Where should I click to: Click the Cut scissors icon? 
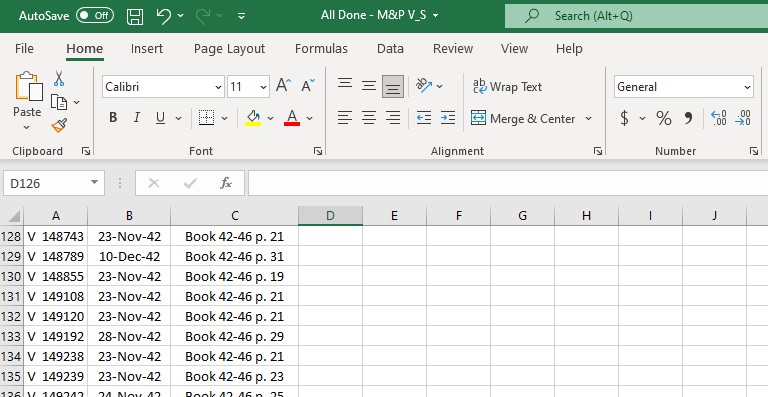pos(59,78)
